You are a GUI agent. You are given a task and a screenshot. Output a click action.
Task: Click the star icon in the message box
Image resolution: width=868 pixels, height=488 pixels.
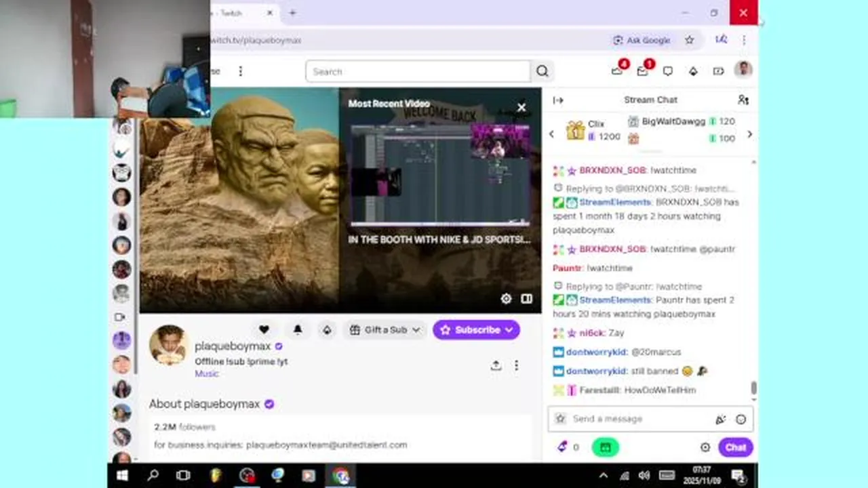pos(560,419)
